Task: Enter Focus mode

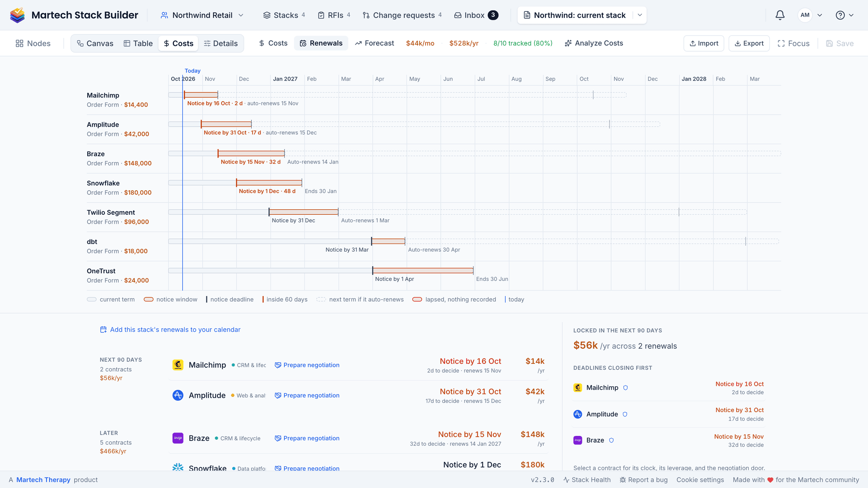Action: coord(793,43)
